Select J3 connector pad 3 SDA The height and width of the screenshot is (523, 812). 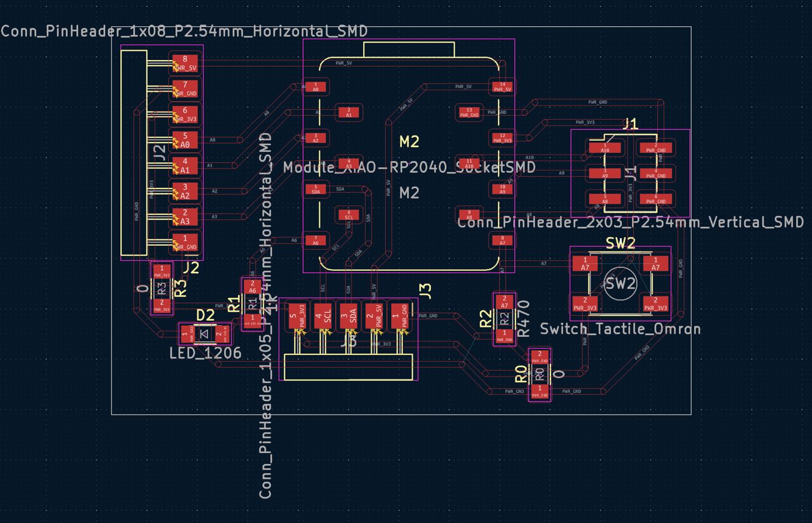point(349,316)
